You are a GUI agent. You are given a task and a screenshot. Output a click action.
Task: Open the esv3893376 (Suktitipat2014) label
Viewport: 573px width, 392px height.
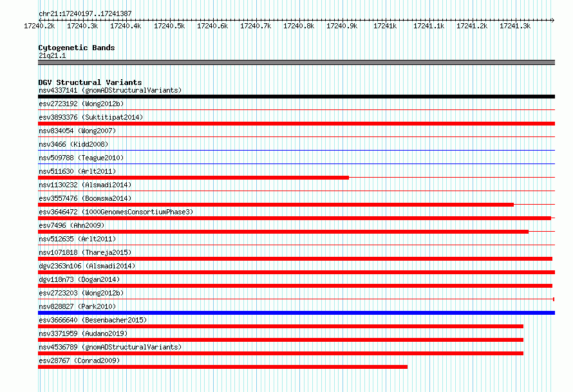tap(91, 117)
